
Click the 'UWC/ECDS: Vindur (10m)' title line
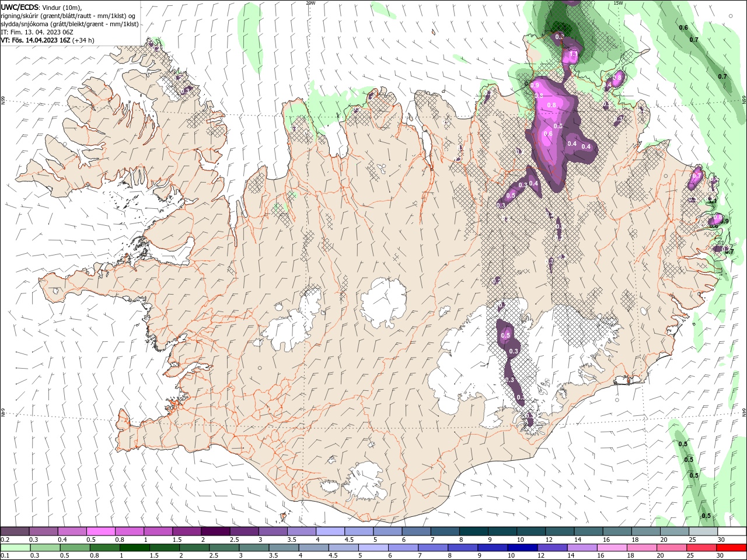pyautogui.click(x=41, y=7)
